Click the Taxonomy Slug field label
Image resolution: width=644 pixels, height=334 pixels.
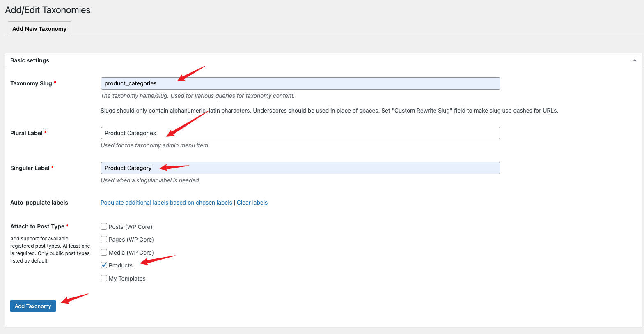coord(31,83)
